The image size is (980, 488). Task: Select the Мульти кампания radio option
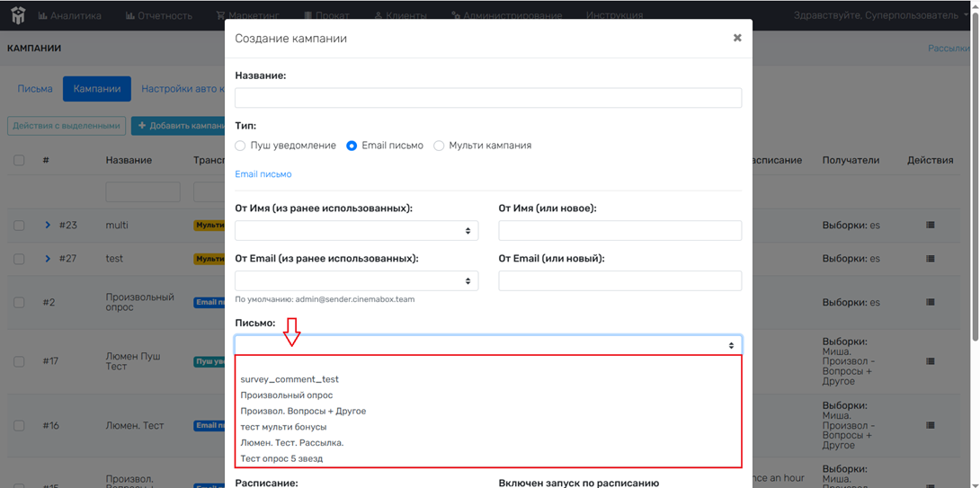(x=439, y=146)
